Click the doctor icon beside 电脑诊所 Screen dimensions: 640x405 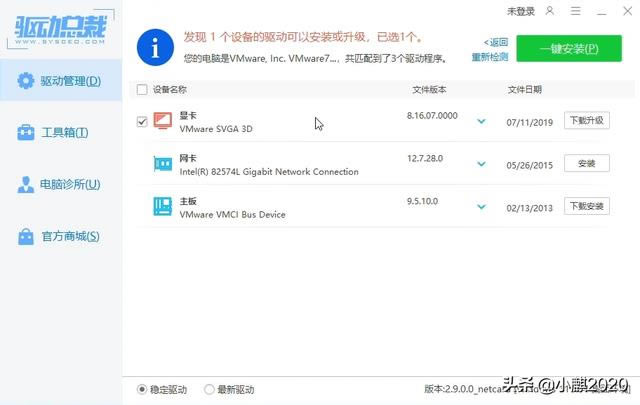point(26,185)
